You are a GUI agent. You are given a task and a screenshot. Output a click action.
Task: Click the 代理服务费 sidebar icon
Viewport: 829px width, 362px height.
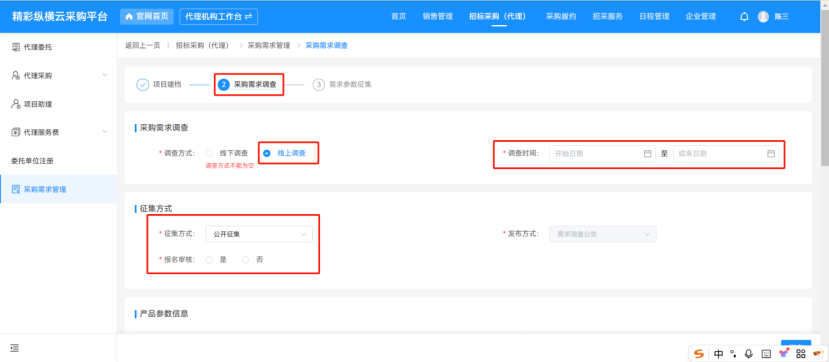tap(16, 132)
